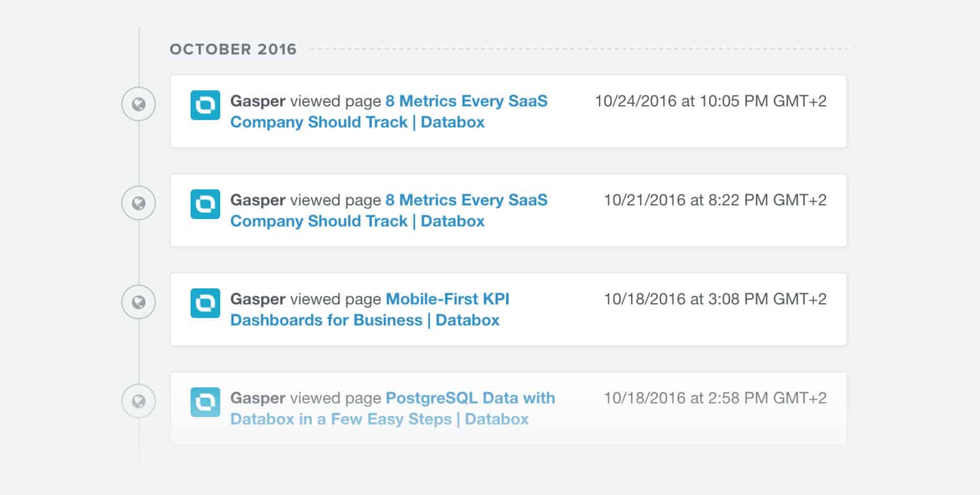Click the globe marker next to the Mobile-First KPI entry
Image resolution: width=980 pixels, height=495 pixels.
pyautogui.click(x=139, y=302)
